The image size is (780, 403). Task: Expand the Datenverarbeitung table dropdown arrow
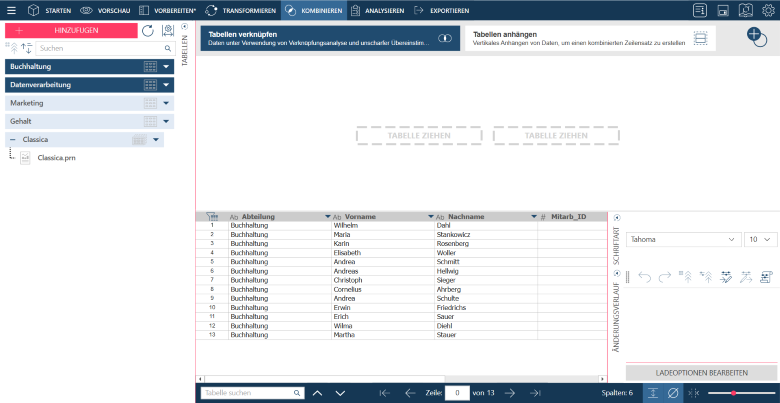click(168, 85)
